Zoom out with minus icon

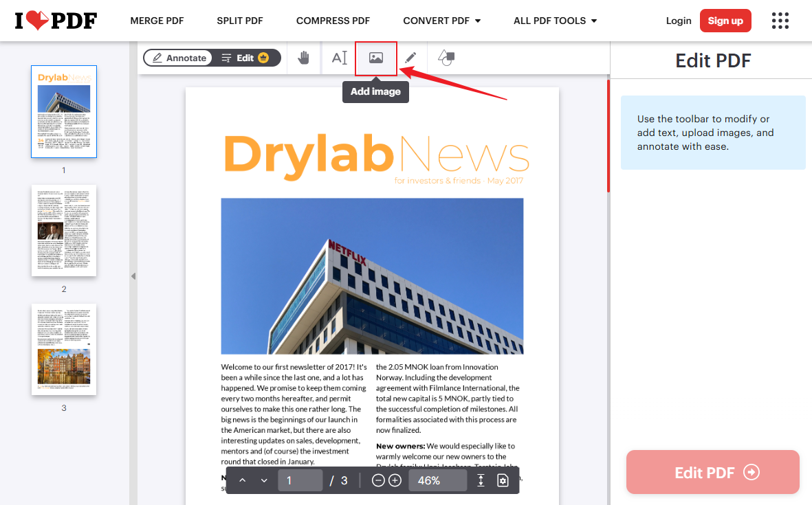[378, 481]
